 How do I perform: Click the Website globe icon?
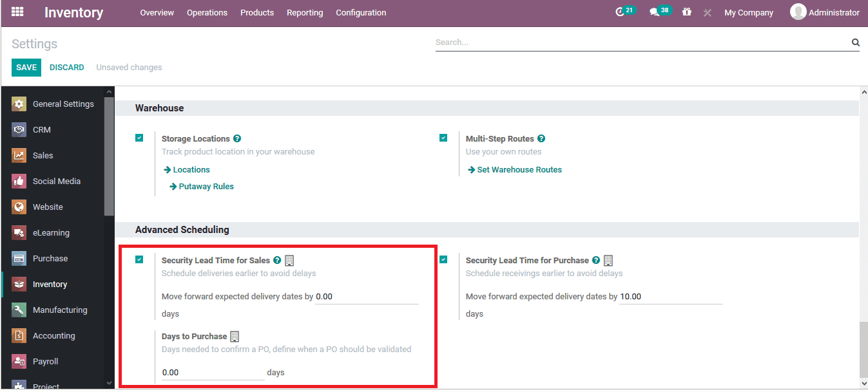tap(19, 207)
